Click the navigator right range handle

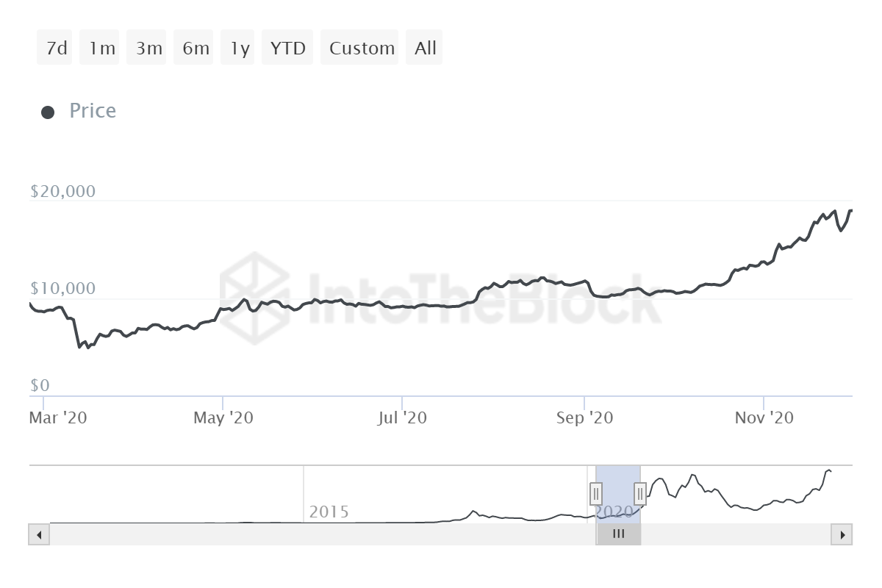(x=640, y=492)
